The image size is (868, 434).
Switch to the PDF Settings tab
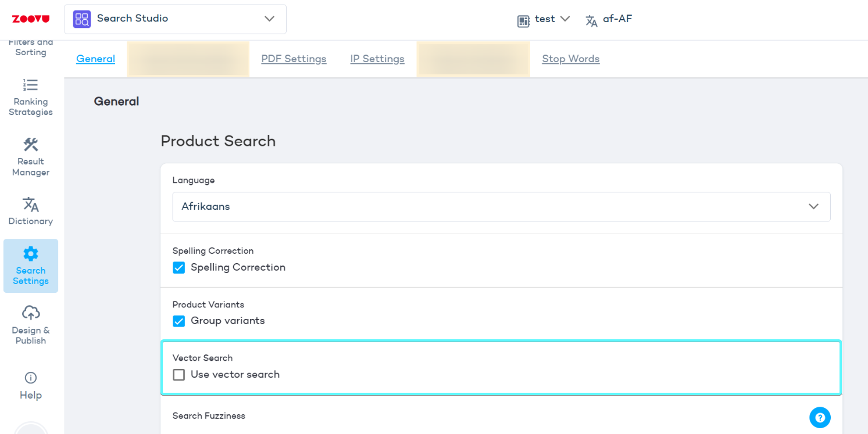pos(294,59)
